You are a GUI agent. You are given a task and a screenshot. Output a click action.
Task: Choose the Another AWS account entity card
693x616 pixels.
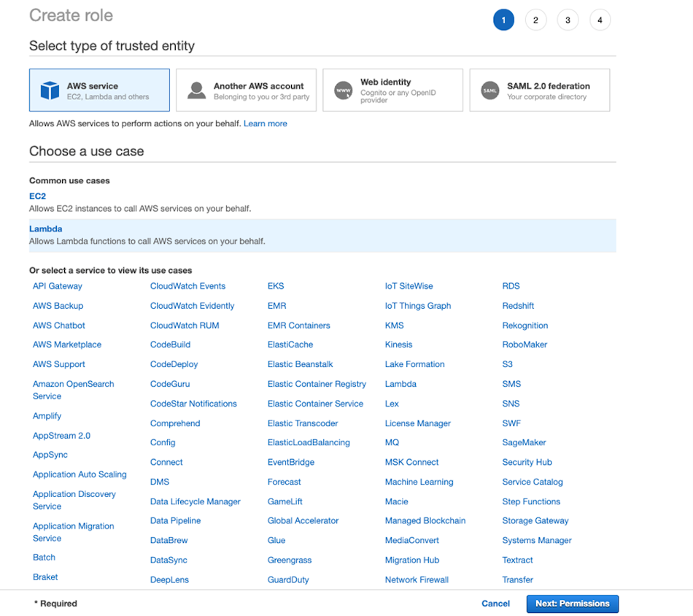coord(246,91)
